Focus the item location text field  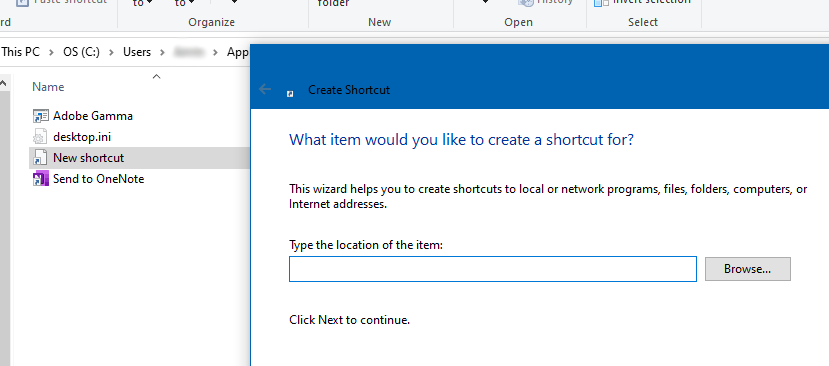click(493, 269)
